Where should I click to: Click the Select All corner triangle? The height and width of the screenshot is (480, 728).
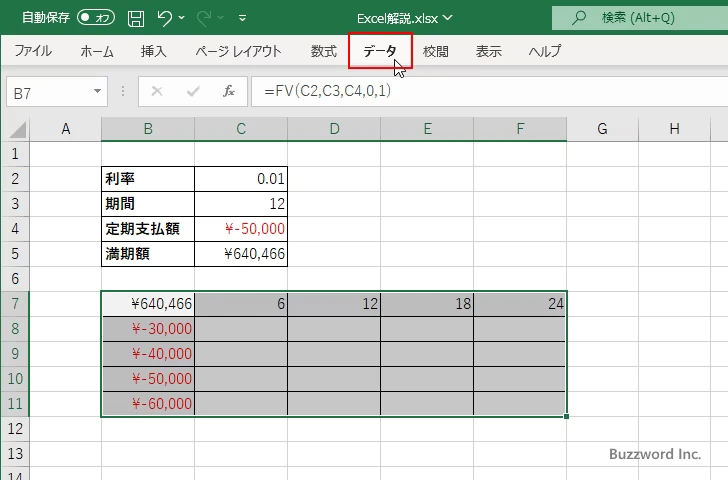point(16,129)
